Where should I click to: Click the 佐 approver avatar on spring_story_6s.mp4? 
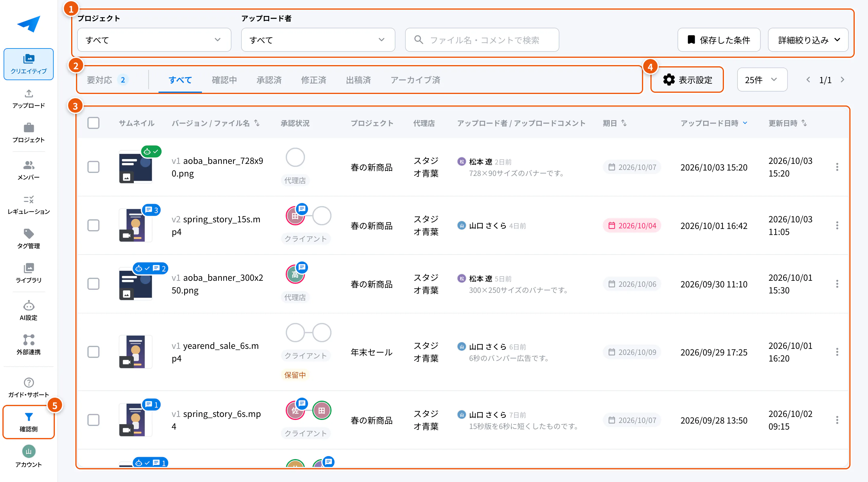click(295, 410)
